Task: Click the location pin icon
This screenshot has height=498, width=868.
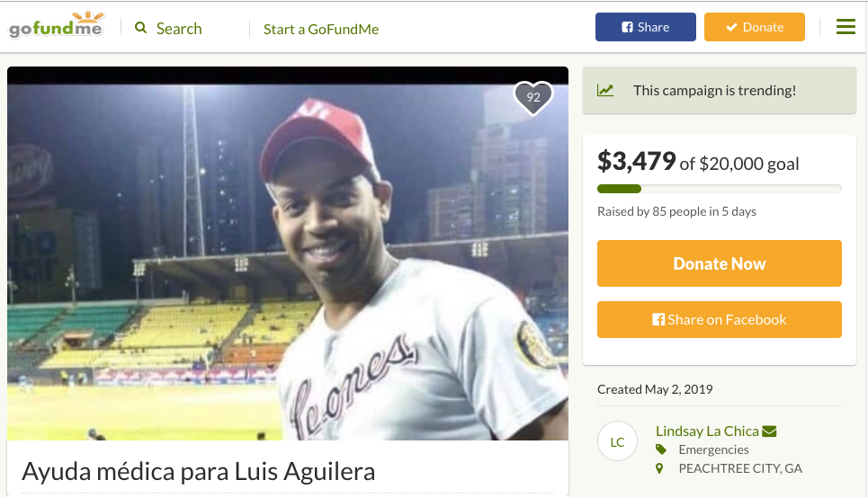Action: point(658,468)
